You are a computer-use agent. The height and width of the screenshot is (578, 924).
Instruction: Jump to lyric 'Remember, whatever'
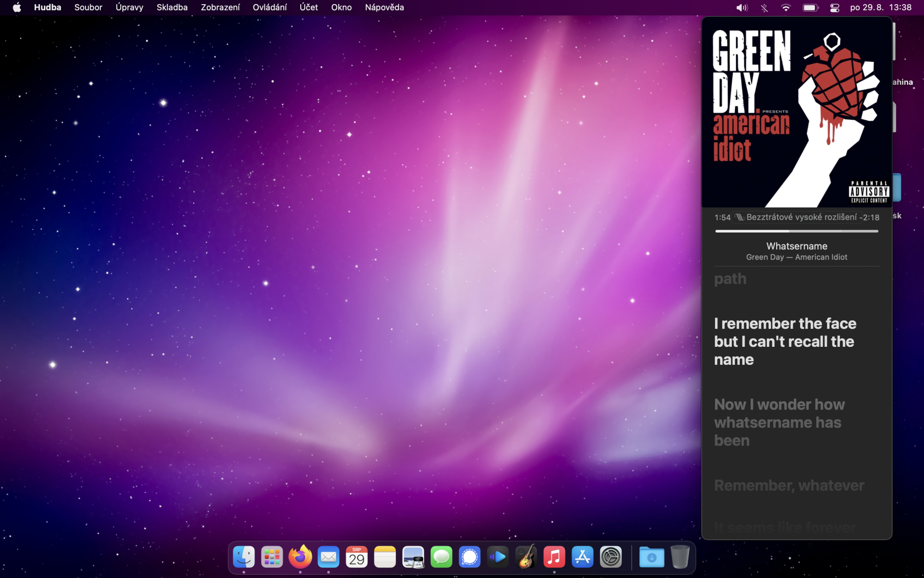[789, 486]
